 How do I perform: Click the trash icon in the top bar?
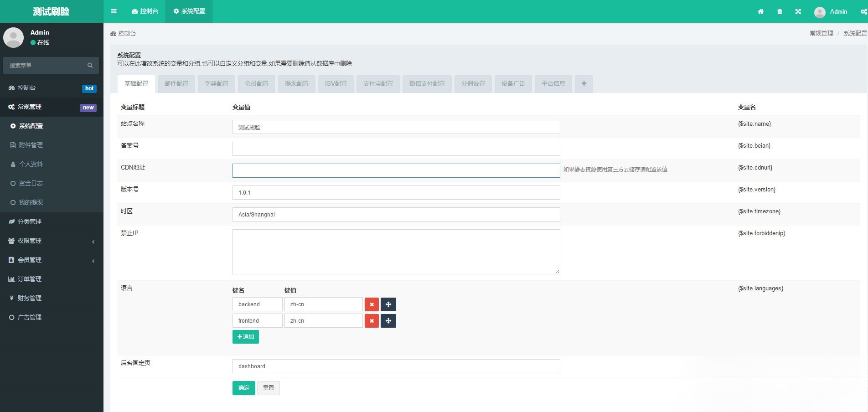(x=780, y=11)
